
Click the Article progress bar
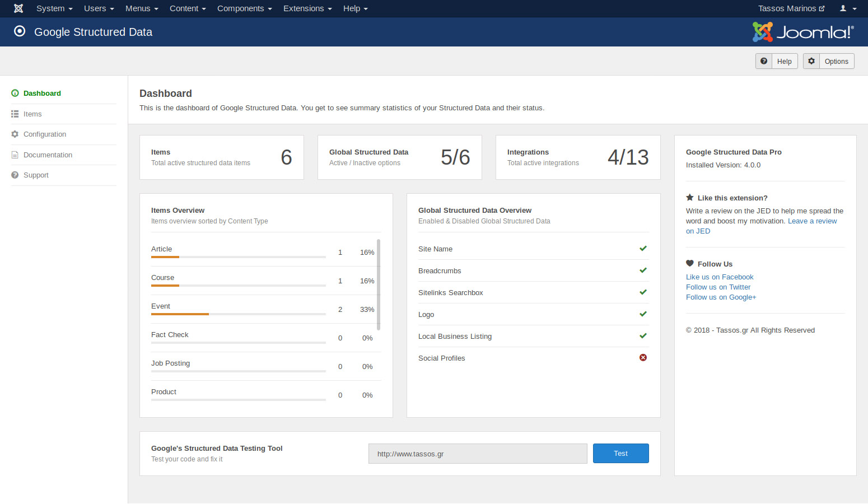(239, 257)
